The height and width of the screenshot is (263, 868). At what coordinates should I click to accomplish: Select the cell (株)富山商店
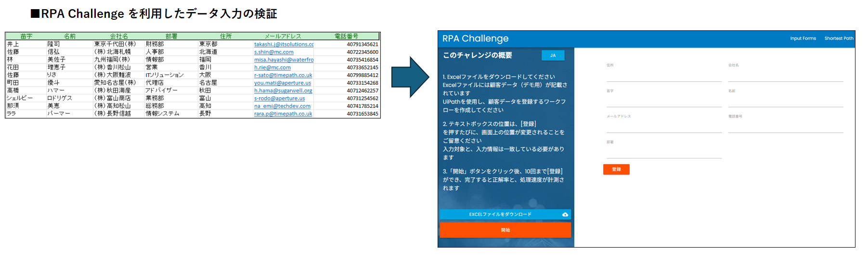tap(119, 98)
